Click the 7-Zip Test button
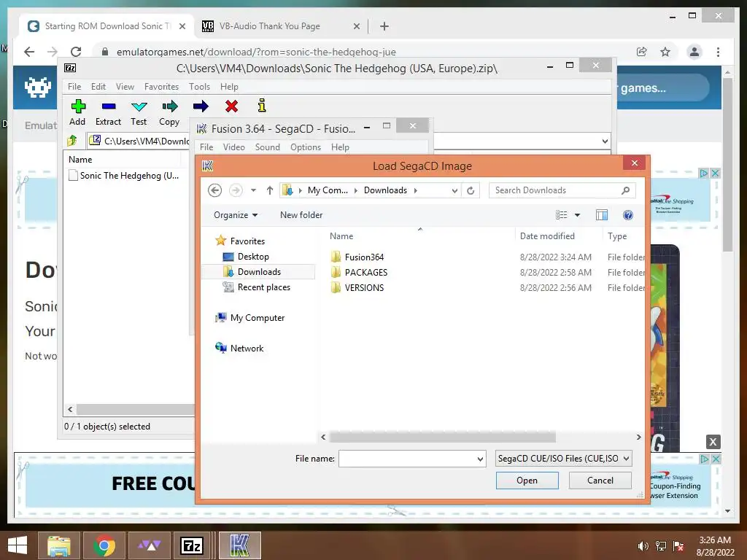 click(139, 112)
